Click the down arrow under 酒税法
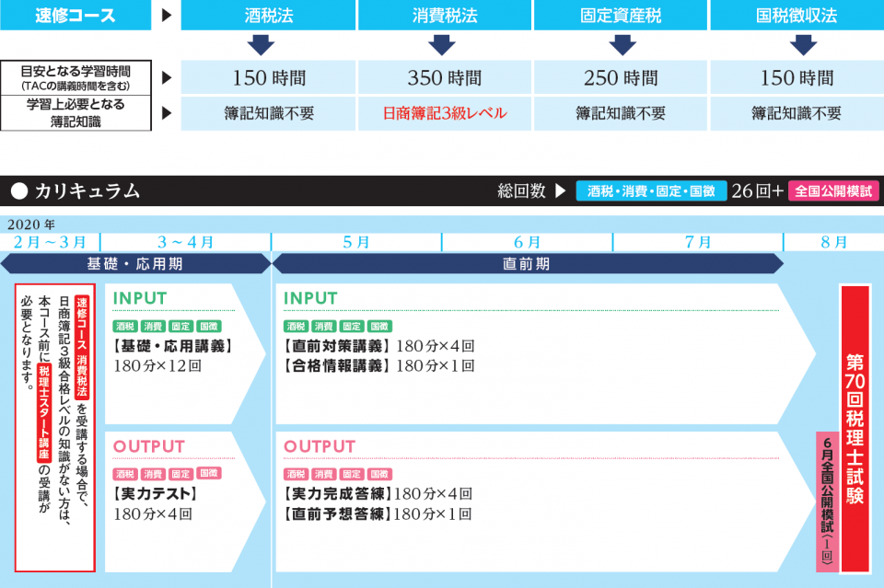 pos(262,44)
